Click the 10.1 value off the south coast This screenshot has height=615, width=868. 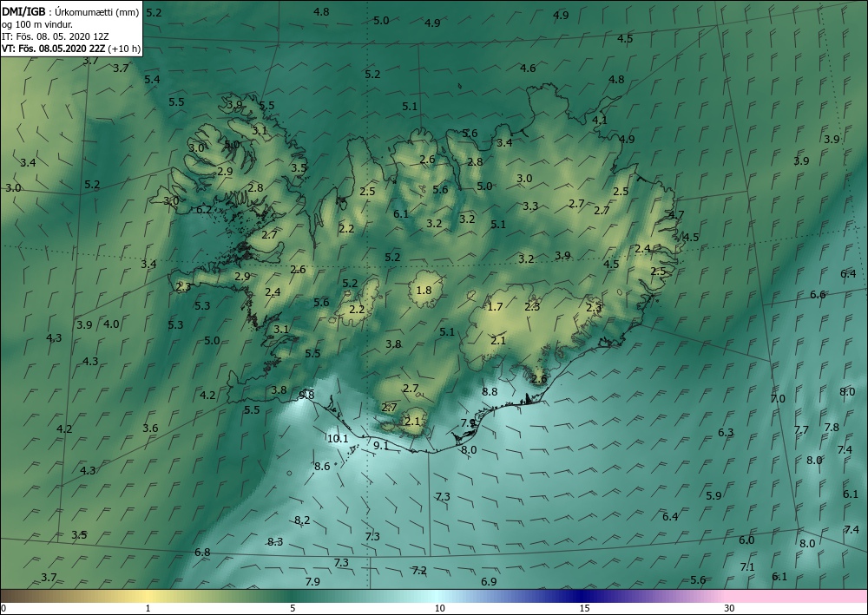coord(338,439)
